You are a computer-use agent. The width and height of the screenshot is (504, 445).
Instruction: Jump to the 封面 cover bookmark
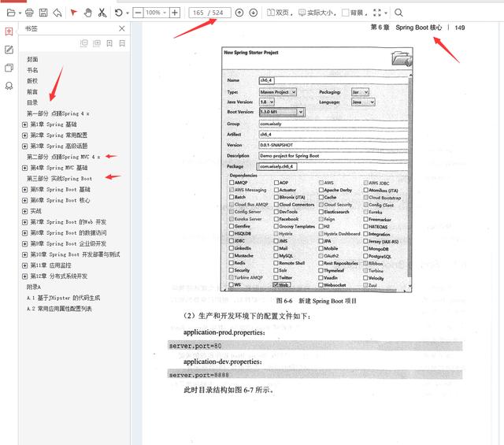point(32,60)
